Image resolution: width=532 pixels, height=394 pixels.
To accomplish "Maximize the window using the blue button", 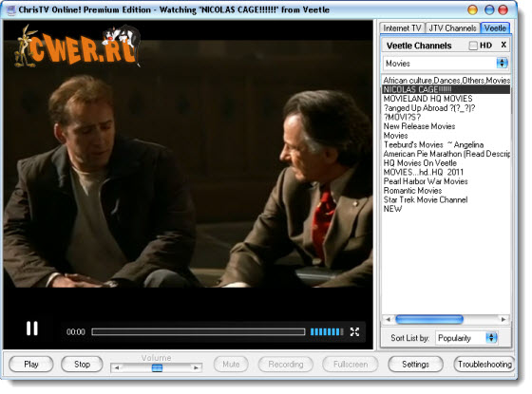I will 489,9.
